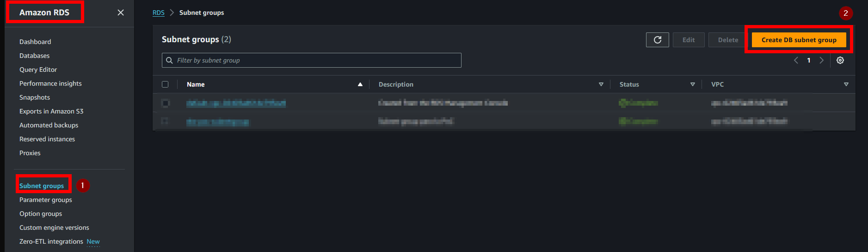Viewport: 868px width, 252px height.
Task: Close the Amazon RDS sidebar panel
Action: point(121,13)
